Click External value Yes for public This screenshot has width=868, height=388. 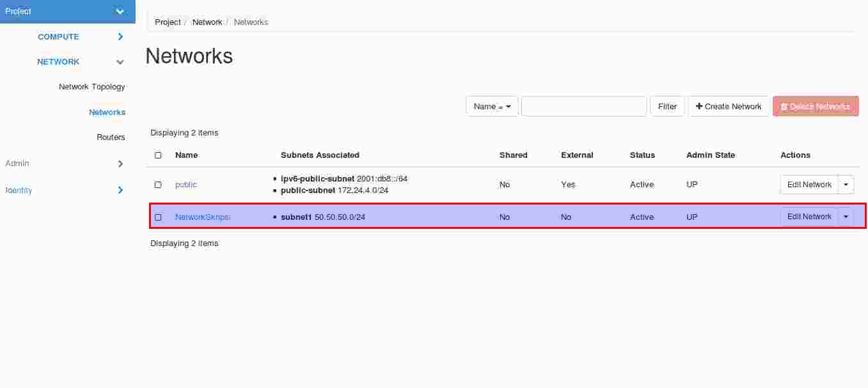[568, 185]
